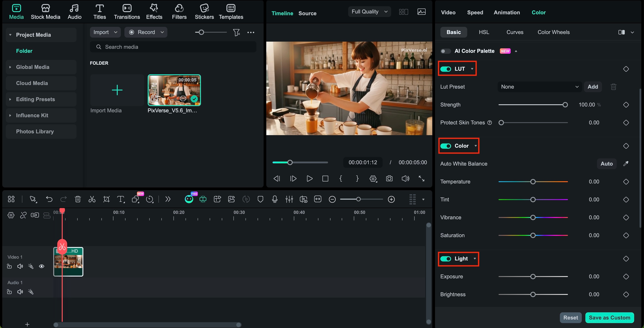
Task: Open the Stock Media panel
Action: coord(45,11)
